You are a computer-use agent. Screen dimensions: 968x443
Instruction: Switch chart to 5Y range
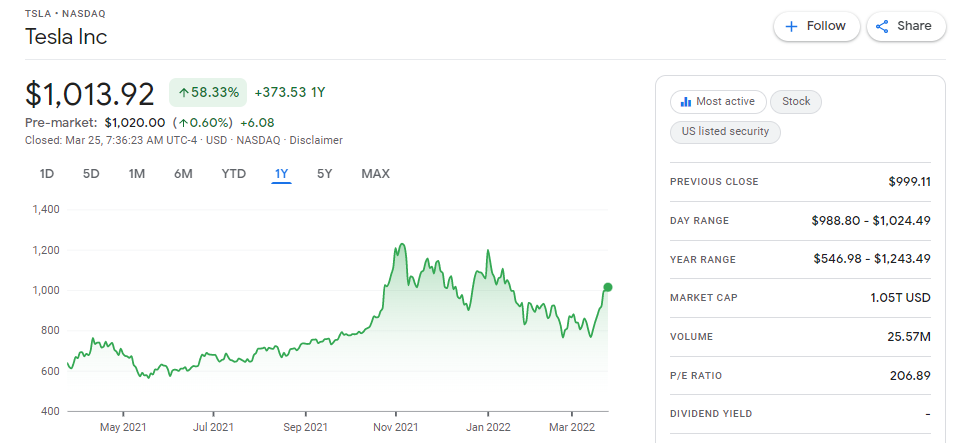pyautogui.click(x=325, y=174)
